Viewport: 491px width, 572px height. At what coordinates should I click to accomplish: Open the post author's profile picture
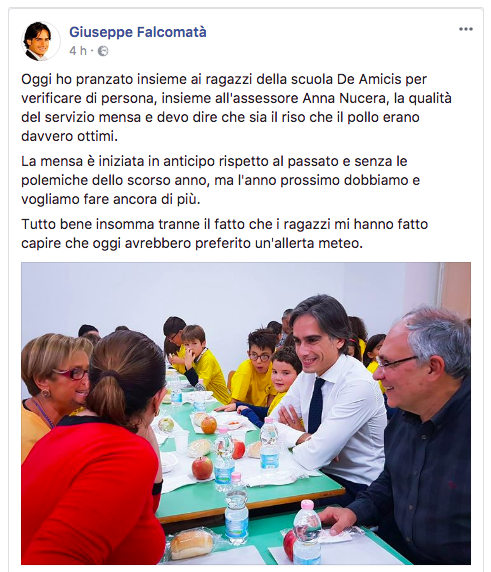pyautogui.click(x=41, y=41)
